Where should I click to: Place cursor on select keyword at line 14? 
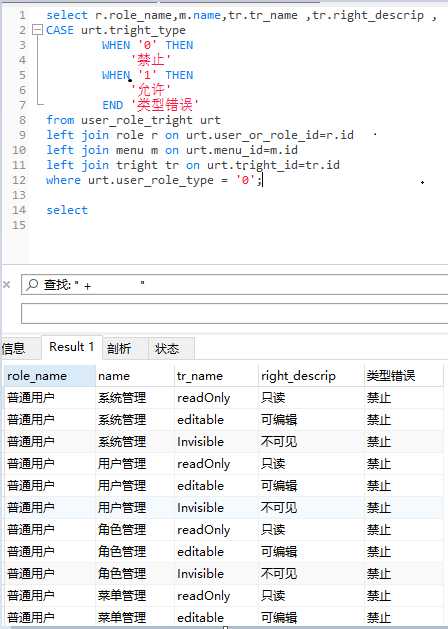click(67, 210)
